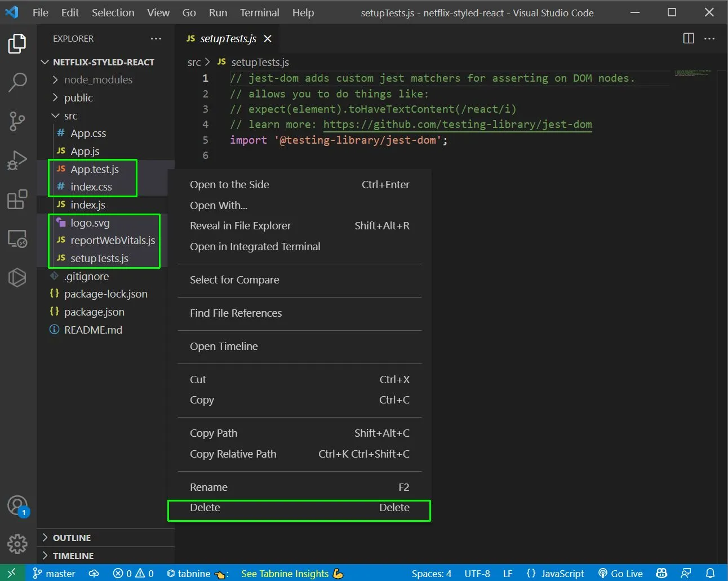Click the Accounts icon with badge
Viewport: 728px width, 581px height.
tap(17, 506)
